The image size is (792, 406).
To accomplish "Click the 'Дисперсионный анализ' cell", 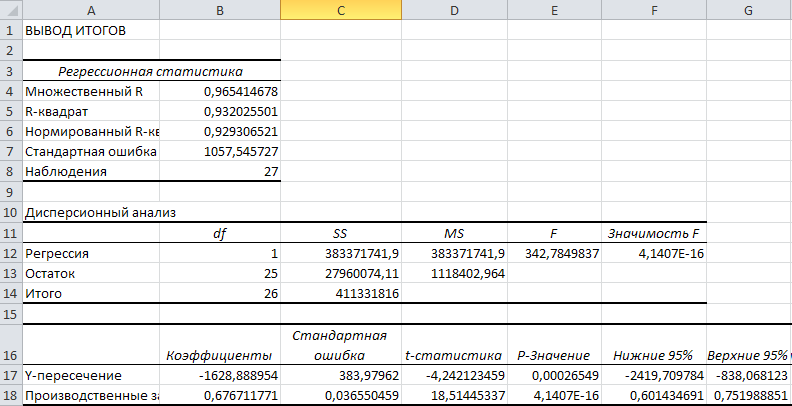I will point(91,212).
